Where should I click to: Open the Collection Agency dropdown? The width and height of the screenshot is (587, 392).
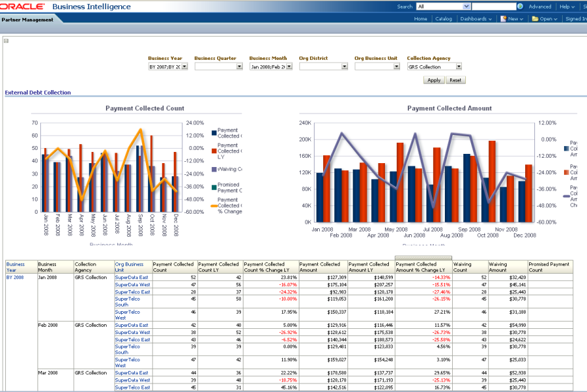459,66
